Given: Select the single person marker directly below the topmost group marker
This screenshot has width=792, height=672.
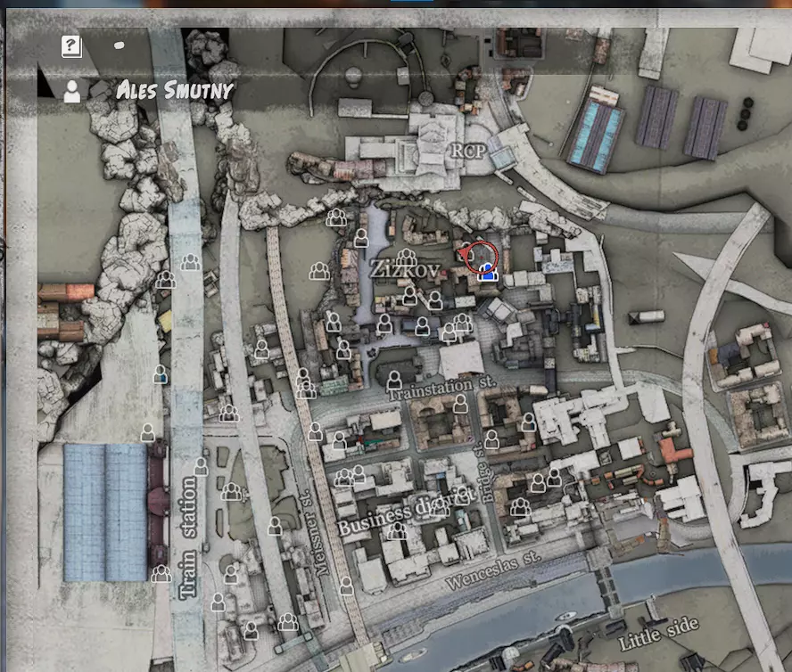Looking at the screenshot, I should click(x=361, y=237).
